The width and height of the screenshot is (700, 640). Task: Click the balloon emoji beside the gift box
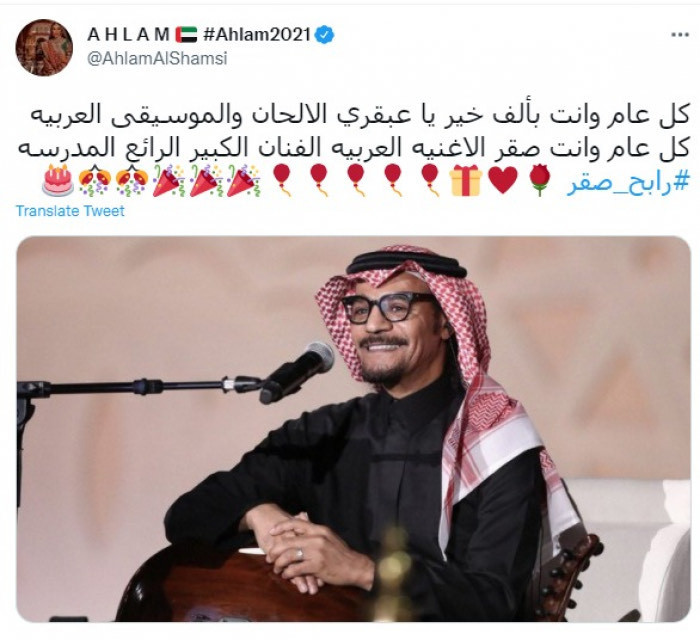[x=430, y=180]
